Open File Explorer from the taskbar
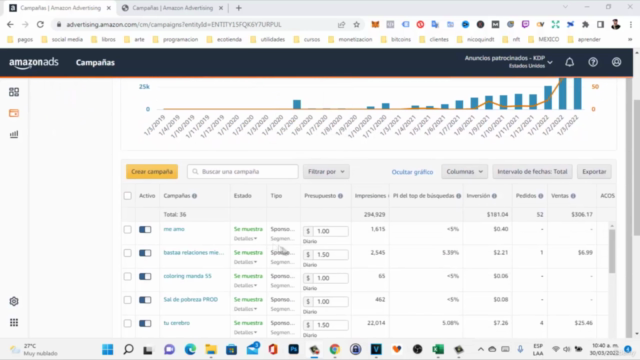This screenshot has width=640, height=360. pyautogui.click(x=211, y=349)
